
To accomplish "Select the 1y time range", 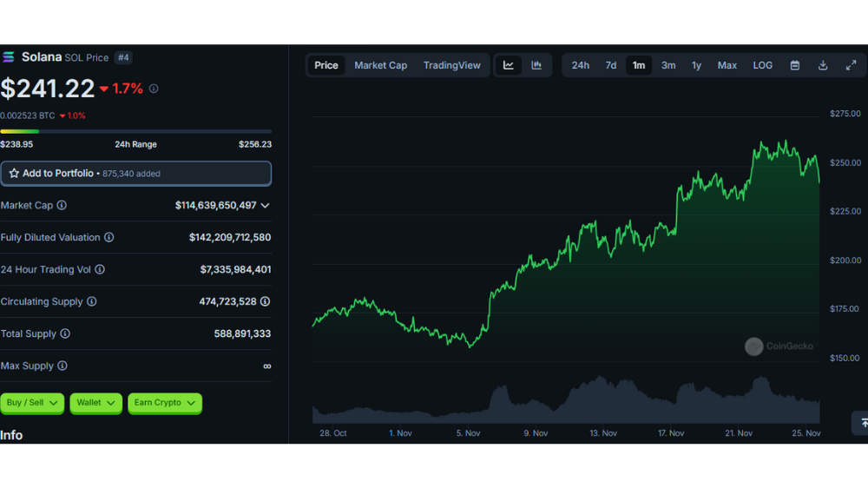I will (696, 65).
